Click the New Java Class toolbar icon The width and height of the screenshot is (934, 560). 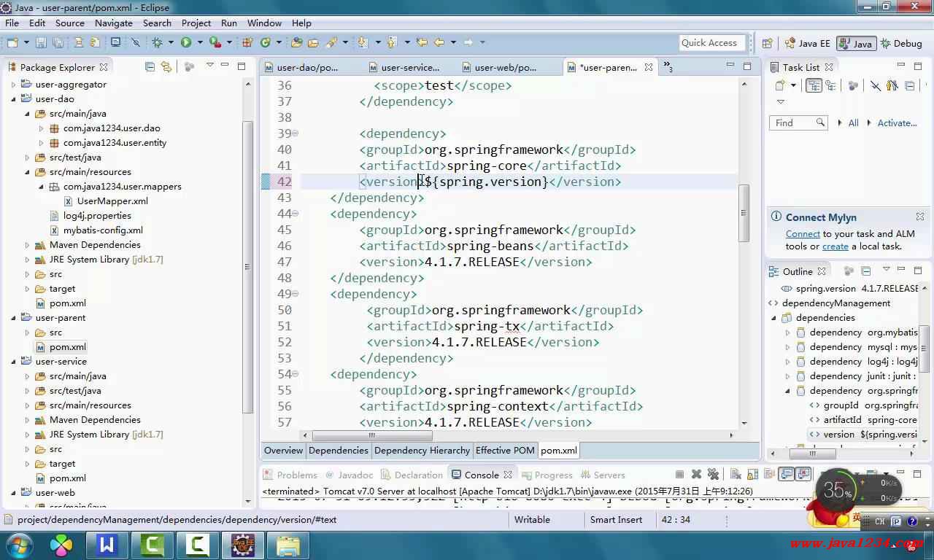pyautogui.click(x=266, y=43)
